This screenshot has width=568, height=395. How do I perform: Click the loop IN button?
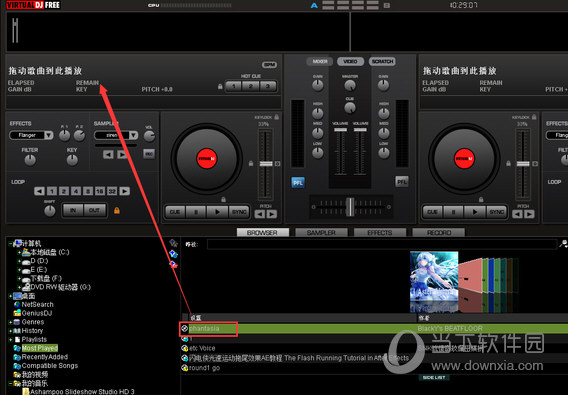coord(73,210)
